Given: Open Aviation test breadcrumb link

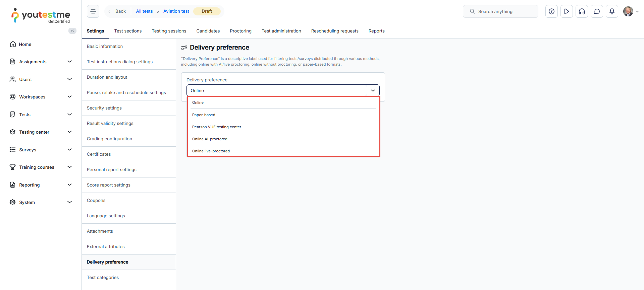Looking at the screenshot, I should coord(176,11).
